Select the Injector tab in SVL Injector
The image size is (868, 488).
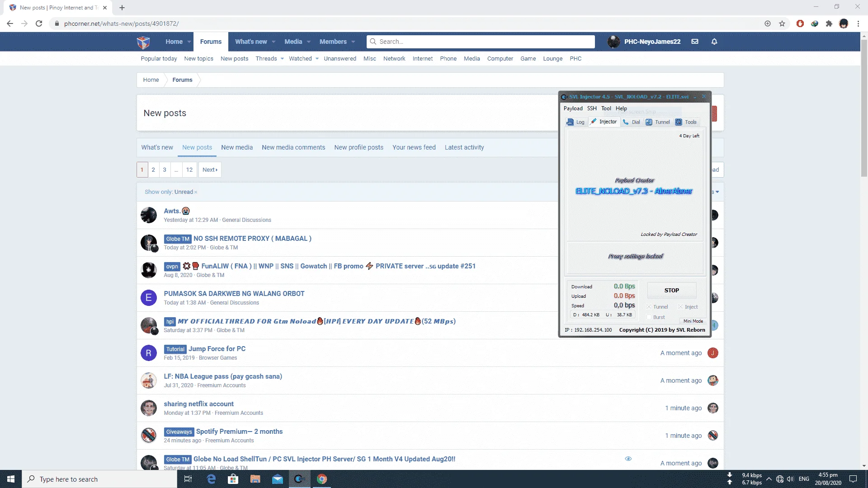tap(604, 122)
